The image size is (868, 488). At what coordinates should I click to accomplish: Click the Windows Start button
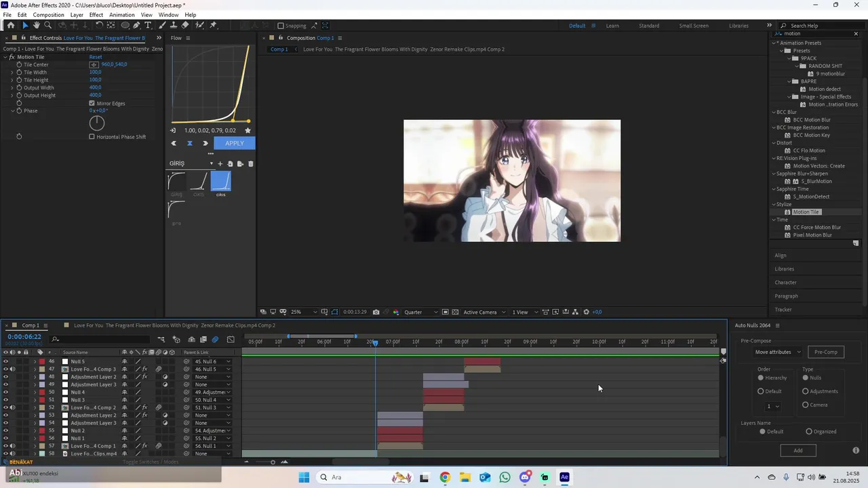(x=304, y=477)
